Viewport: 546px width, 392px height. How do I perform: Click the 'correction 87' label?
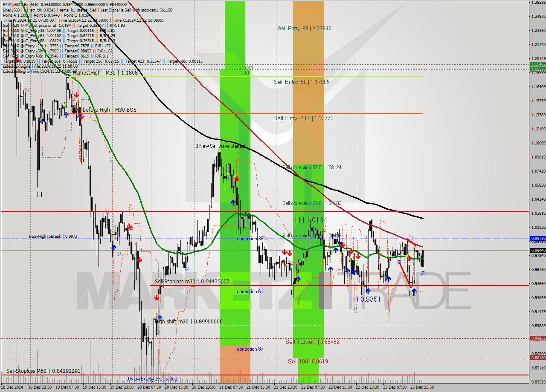(x=250, y=349)
